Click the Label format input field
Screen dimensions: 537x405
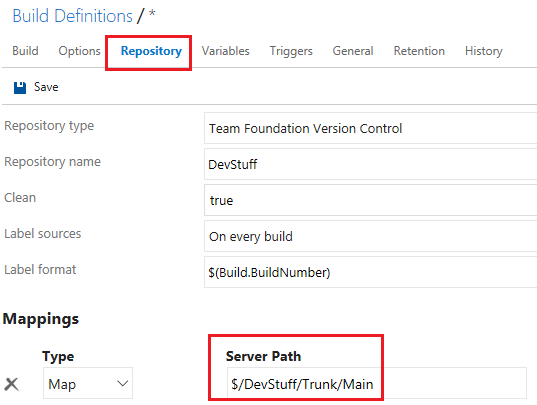(x=371, y=272)
